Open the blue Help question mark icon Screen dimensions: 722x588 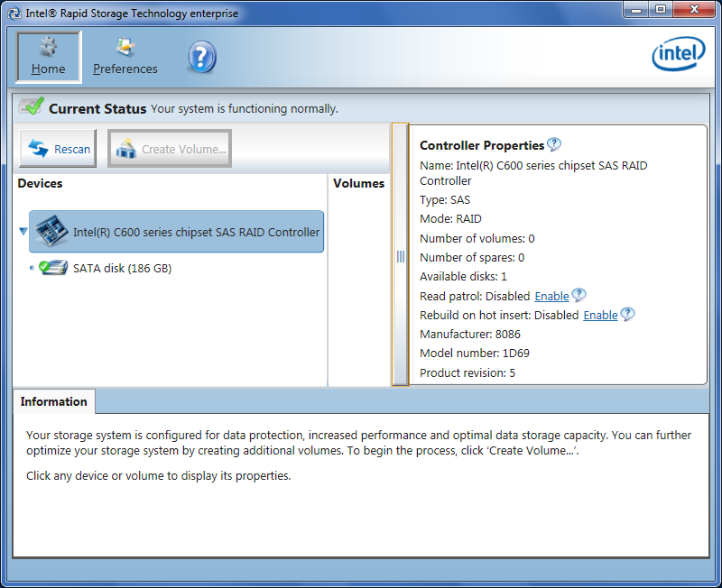201,57
